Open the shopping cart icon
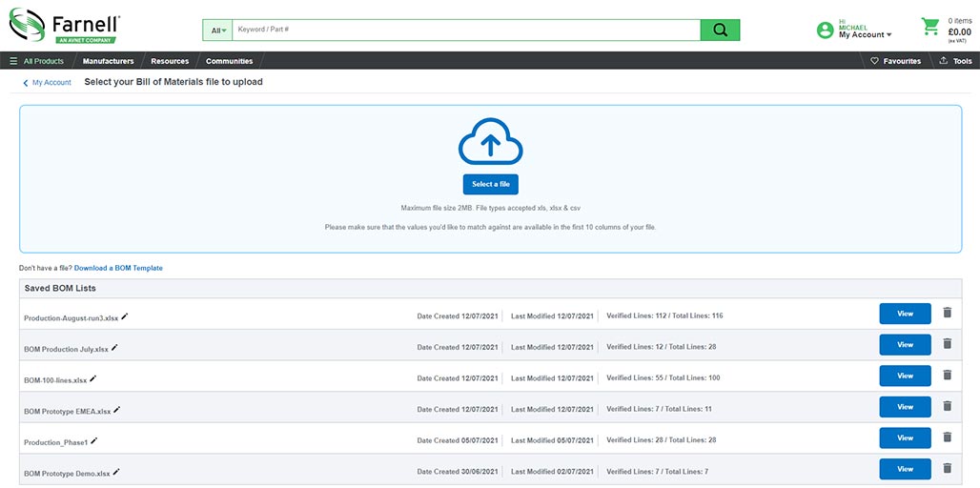This screenshot has height=488, width=980. tap(930, 27)
